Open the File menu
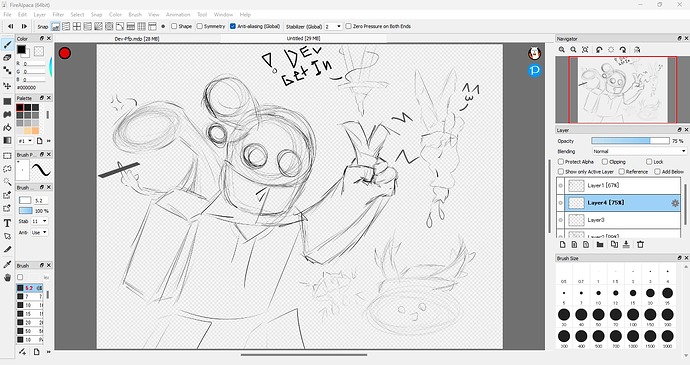This screenshot has width=690, height=365. (x=7, y=15)
